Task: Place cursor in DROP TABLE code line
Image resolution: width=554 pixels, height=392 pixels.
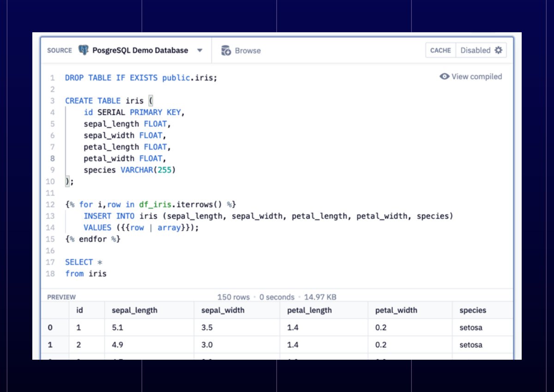Action: pyautogui.click(x=141, y=78)
